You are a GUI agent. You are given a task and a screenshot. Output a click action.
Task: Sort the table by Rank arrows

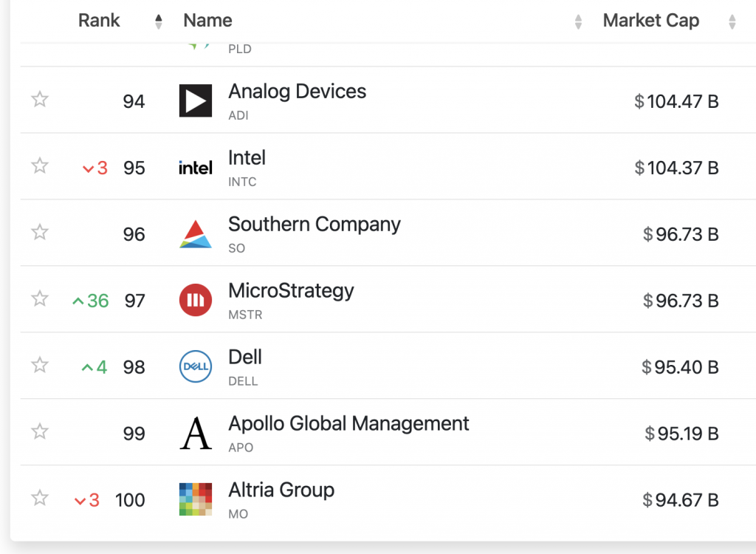pos(158,21)
